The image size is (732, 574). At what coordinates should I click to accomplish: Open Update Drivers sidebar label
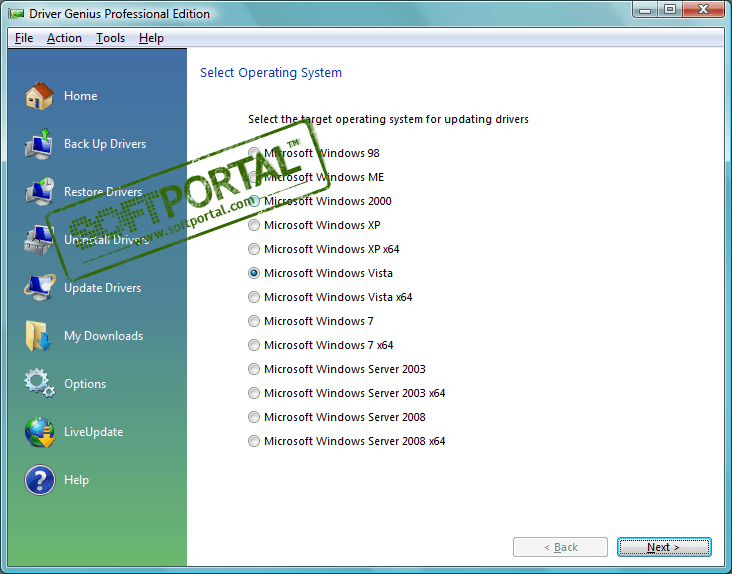(103, 288)
